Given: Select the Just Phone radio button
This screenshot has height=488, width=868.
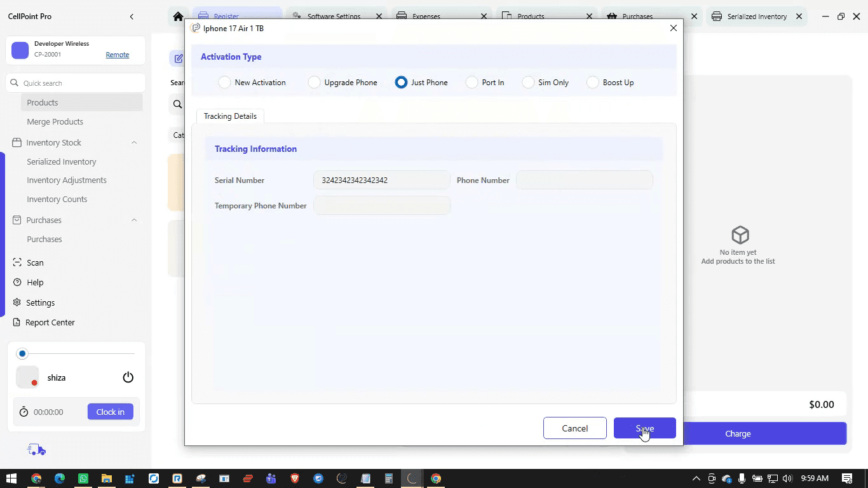Looking at the screenshot, I should (x=401, y=83).
